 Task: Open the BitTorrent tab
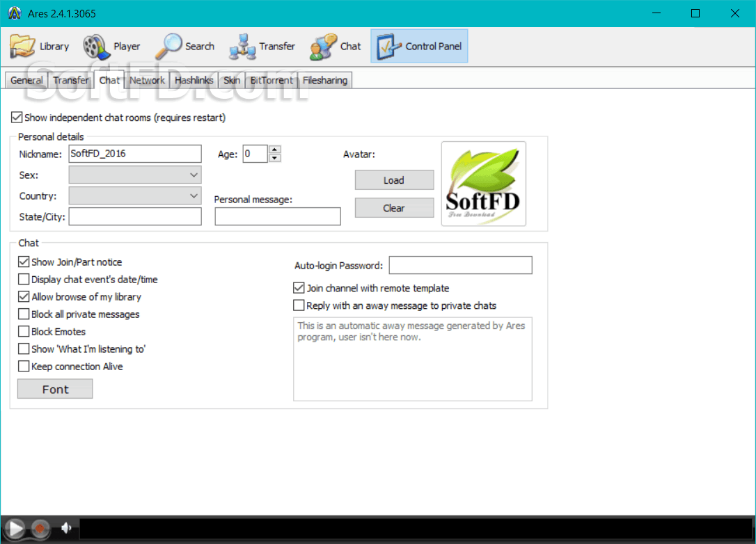(x=271, y=80)
